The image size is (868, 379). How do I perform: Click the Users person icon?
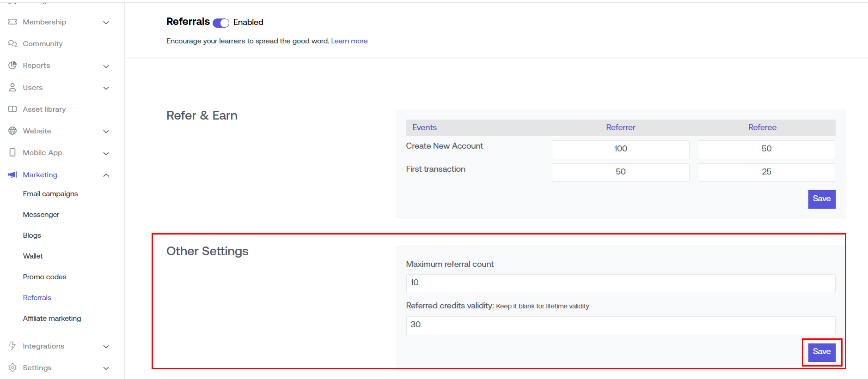coord(12,87)
